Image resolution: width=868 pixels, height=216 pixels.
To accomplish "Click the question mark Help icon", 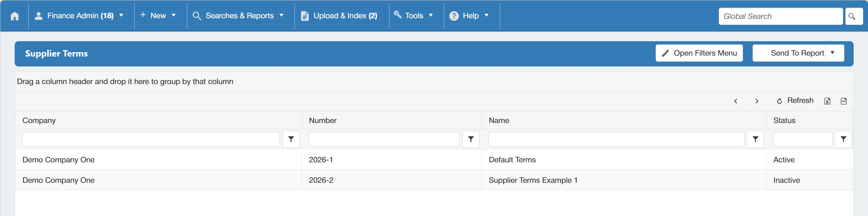I will (x=454, y=16).
